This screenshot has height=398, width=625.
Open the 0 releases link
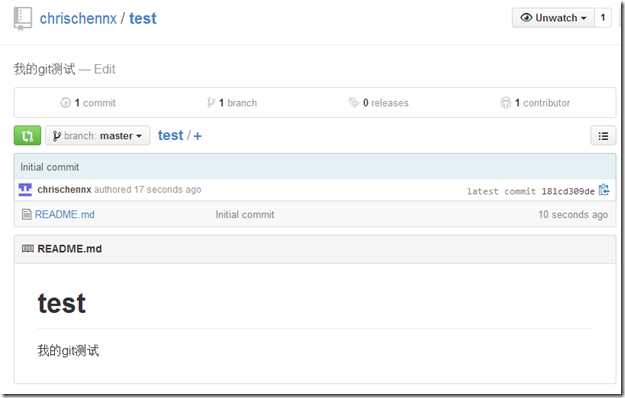[378, 103]
